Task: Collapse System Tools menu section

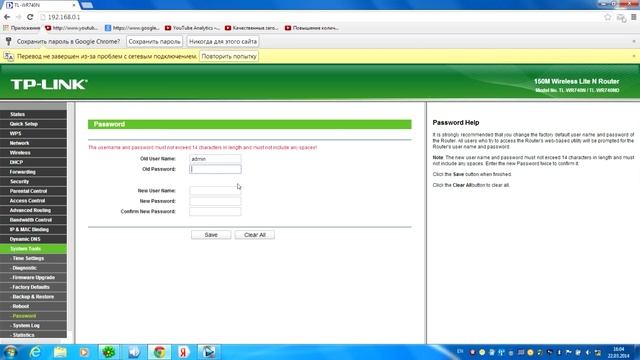Action: [33, 249]
